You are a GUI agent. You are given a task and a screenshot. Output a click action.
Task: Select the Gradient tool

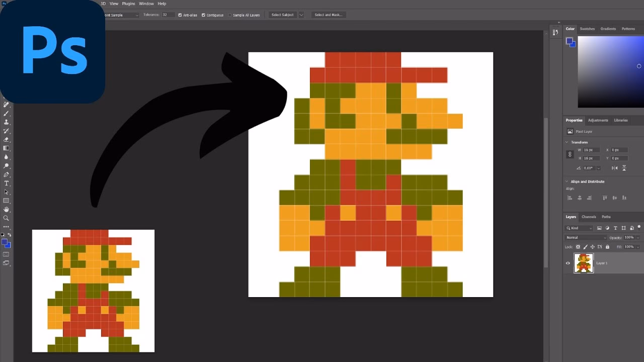click(x=7, y=149)
